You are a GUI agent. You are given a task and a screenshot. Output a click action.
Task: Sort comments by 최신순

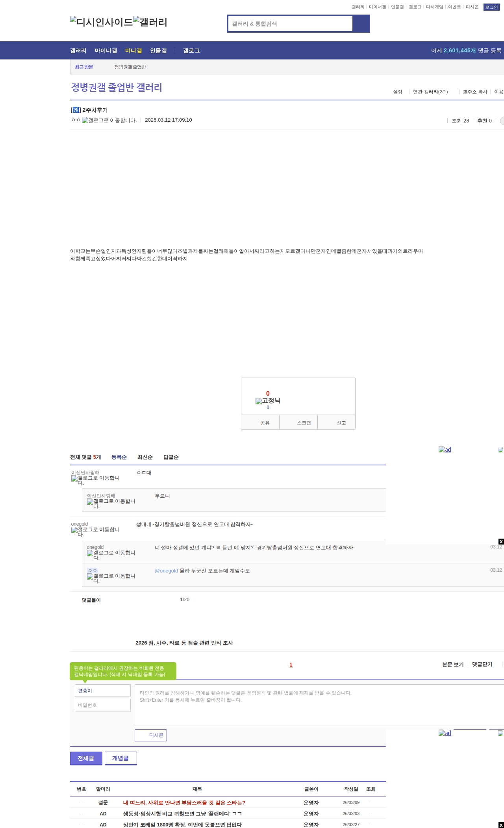click(x=145, y=457)
